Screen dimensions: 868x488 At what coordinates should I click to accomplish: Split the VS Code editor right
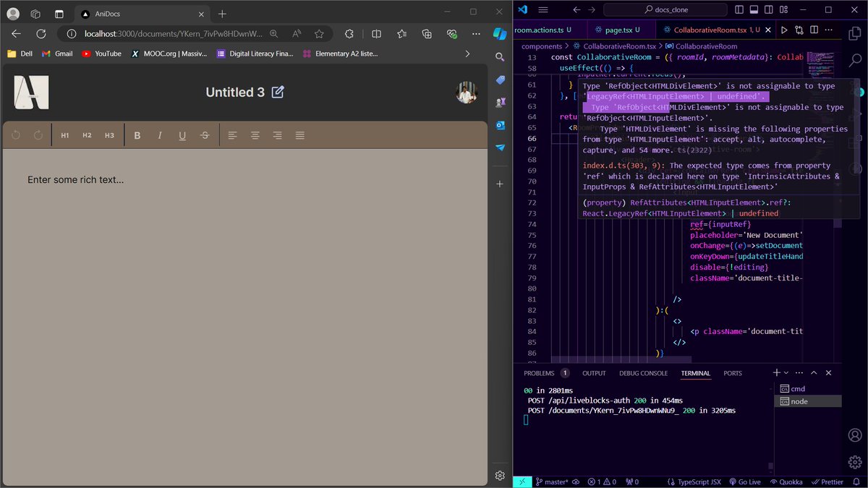pyautogui.click(x=815, y=30)
